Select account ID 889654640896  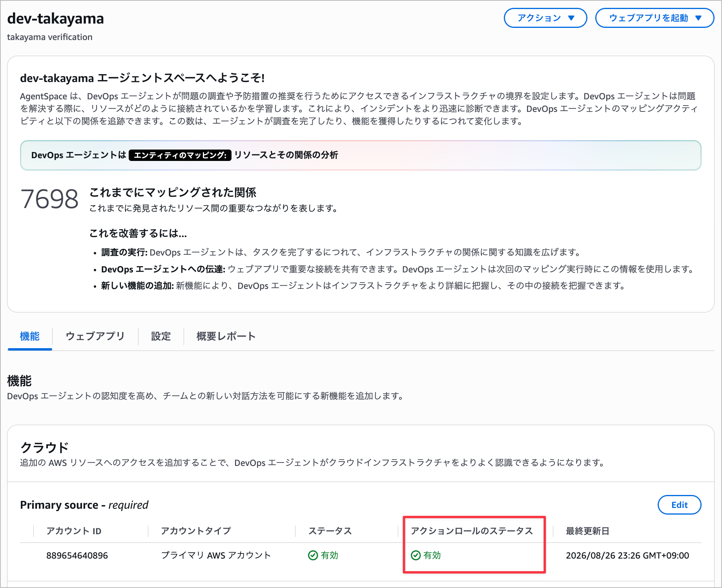(x=77, y=555)
